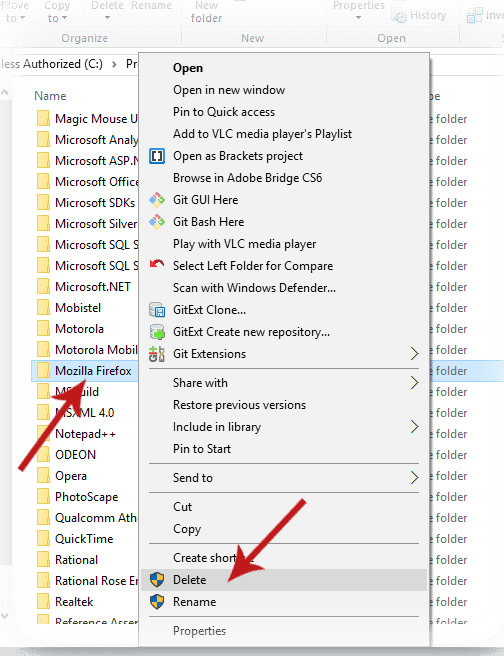Choose Play with VLC media player
Image resolution: width=504 pixels, height=656 pixels.
pyautogui.click(x=244, y=244)
